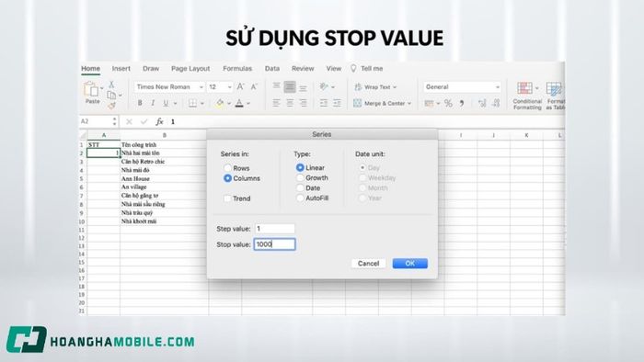Center text horizontally
This screenshot has height=362, width=644.
point(290,103)
